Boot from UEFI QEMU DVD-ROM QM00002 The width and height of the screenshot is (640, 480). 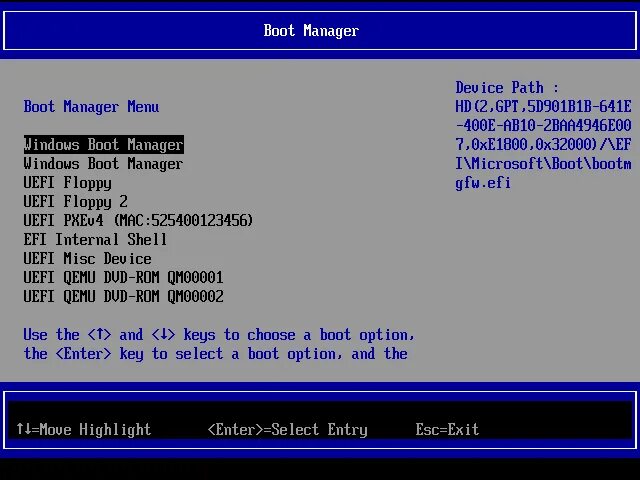point(123,297)
